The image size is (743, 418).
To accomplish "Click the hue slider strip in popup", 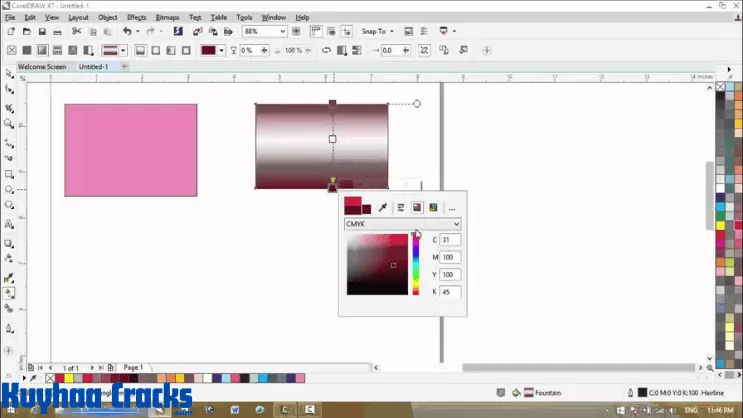I will [416, 264].
